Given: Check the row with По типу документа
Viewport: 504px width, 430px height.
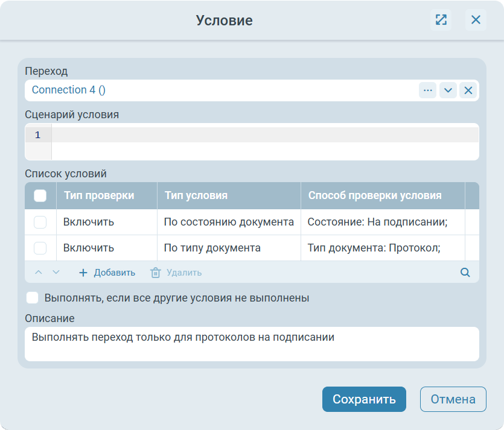Looking at the screenshot, I should pyautogui.click(x=40, y=248).
